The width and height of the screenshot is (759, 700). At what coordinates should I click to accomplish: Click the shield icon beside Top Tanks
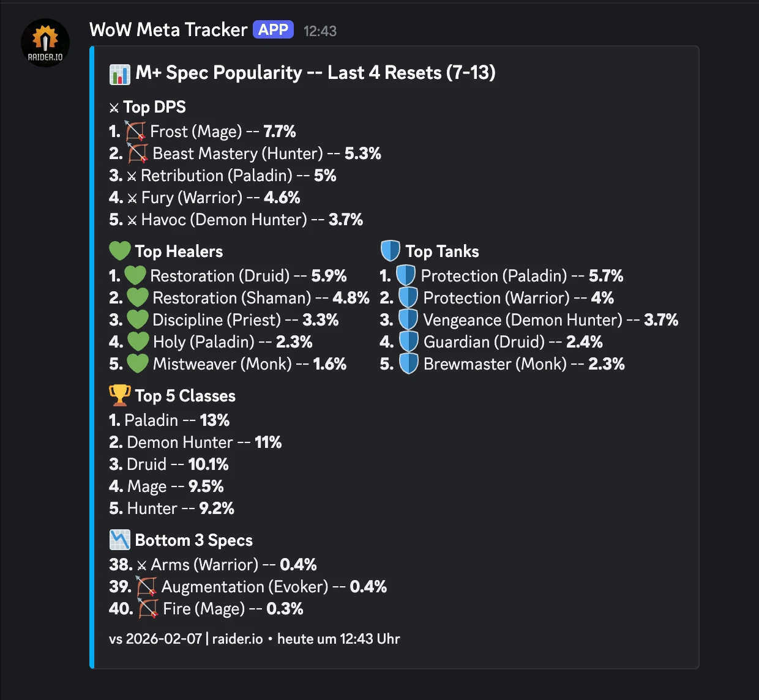click(x=390, y=251)
